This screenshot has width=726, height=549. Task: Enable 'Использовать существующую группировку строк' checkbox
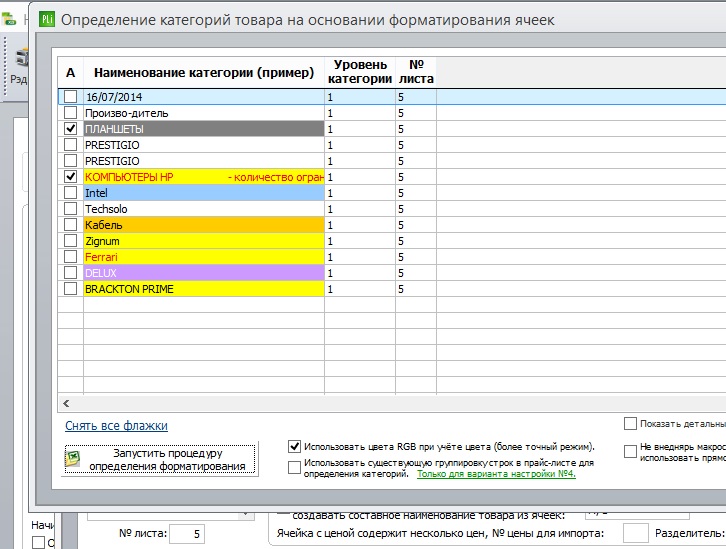pyautogui.click(x=294, y=467)
